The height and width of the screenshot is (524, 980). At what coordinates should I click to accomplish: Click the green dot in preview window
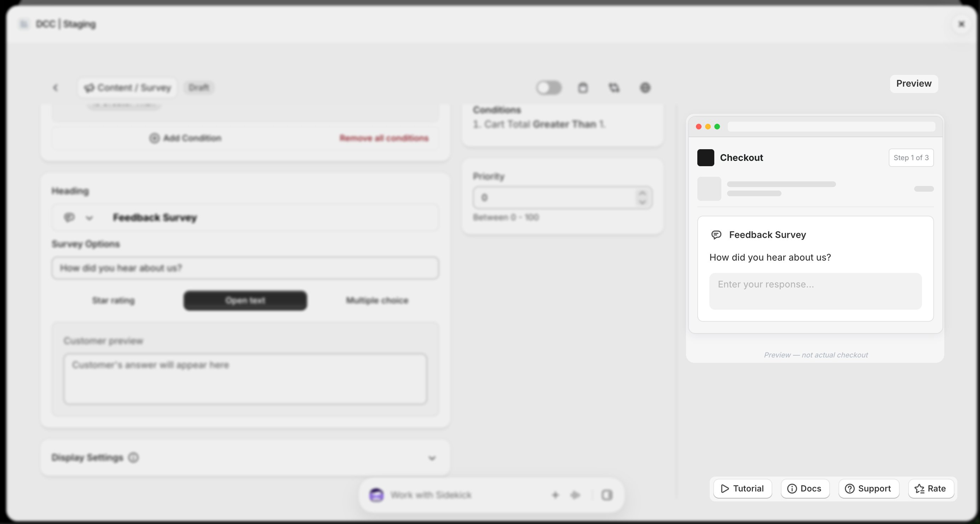tap(717, 127)
